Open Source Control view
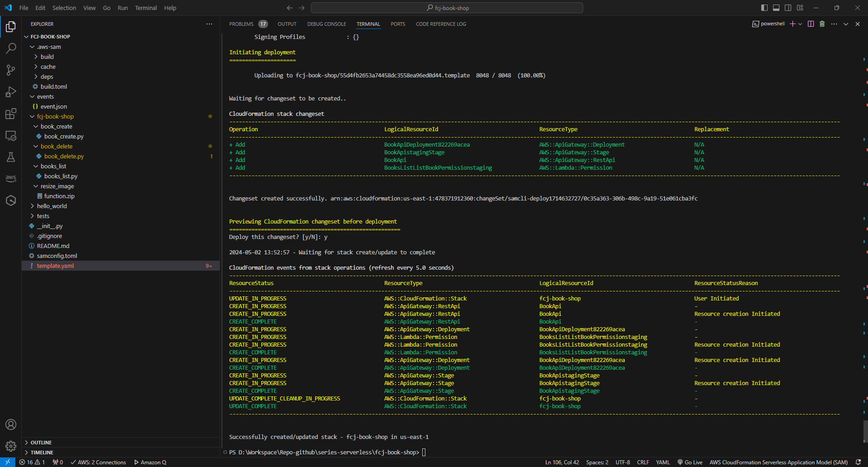Viewport: 868px width, 467px height. click(x=11, y=70)
